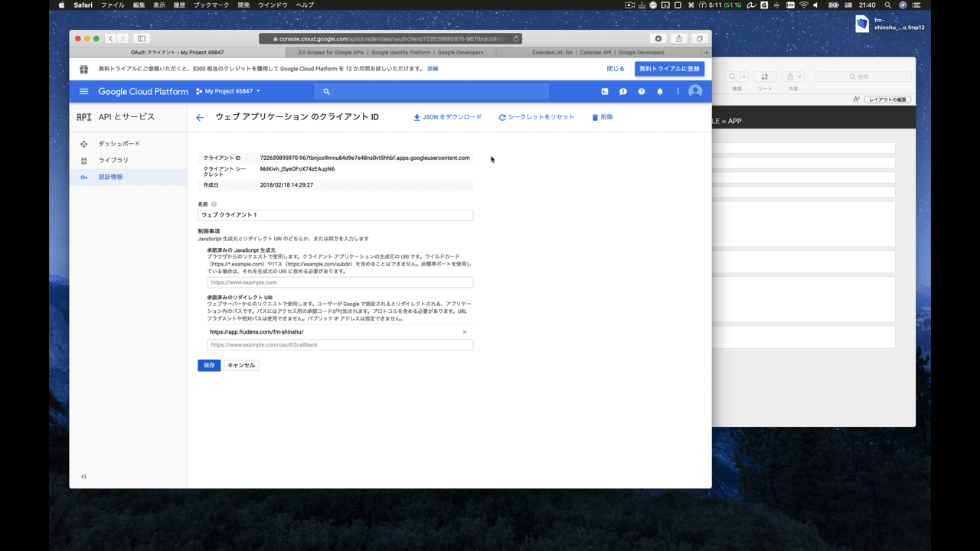Switch to the OAuth クライアント tab
Image resolution: width=980 pixels, height=551 pixels.
click(177, 53)
